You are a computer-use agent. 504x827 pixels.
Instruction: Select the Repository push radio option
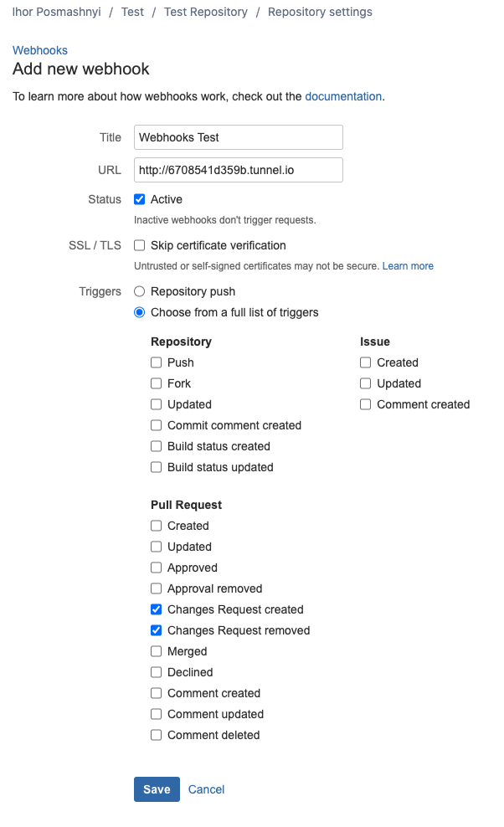click(x=139, y=291)
